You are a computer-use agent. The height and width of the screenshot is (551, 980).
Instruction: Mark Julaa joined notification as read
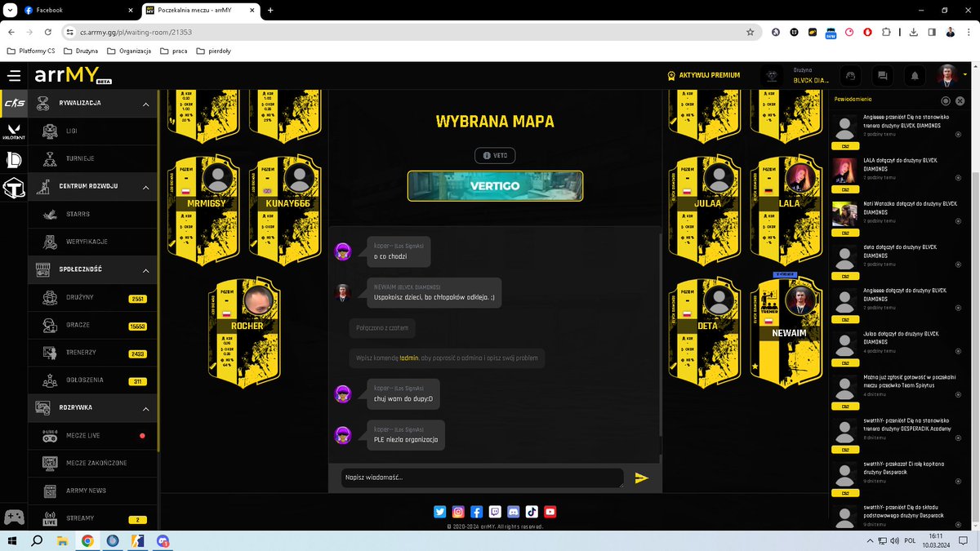[958, 351]
